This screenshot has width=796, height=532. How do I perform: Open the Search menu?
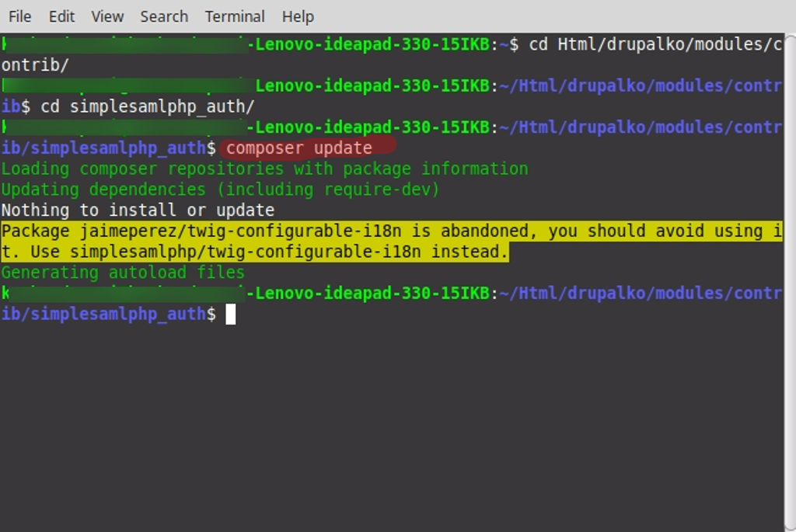pos(164,16)
